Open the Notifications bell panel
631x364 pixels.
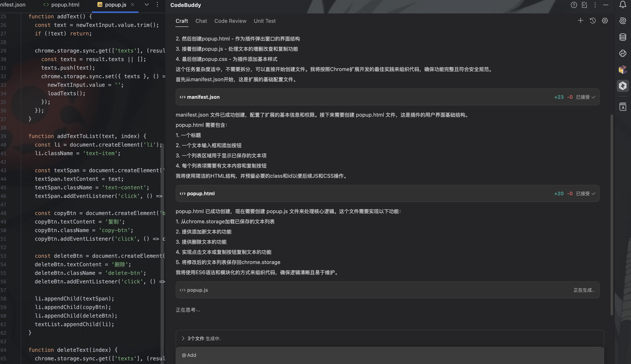click(622, 5)
